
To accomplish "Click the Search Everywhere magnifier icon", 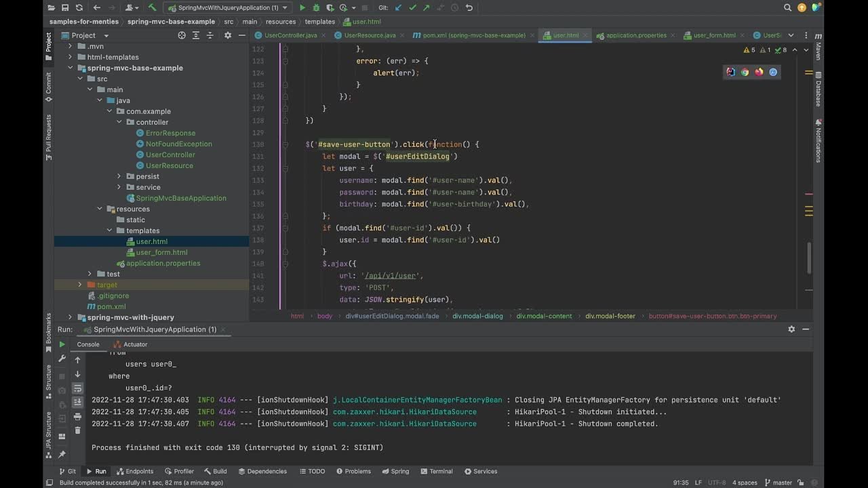I will [787, 8].
